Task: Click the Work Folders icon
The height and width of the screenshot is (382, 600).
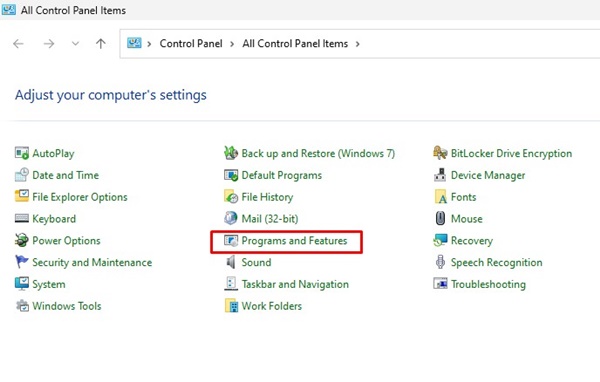Action: [x=231, y=306]
